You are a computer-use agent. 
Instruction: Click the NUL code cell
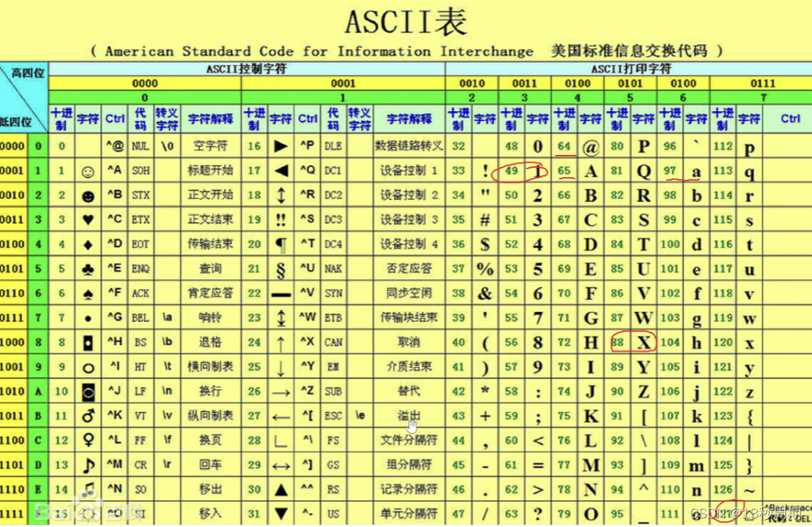[141, 146]
